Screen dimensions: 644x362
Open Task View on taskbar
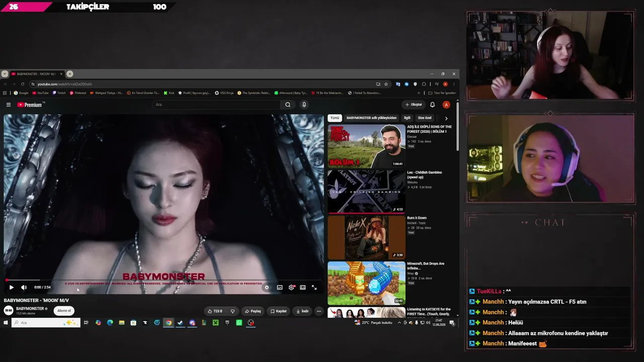point(86,323)
